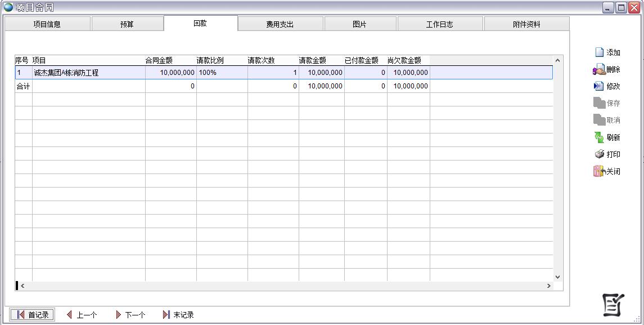Go to next record with 下一个

click(x=130, y=315)
